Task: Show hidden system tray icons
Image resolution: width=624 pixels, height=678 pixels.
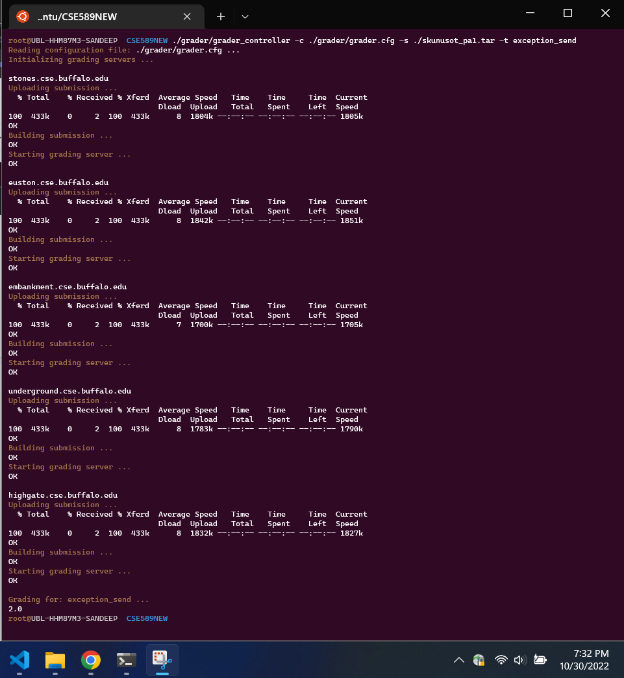Action: (459, 660)
